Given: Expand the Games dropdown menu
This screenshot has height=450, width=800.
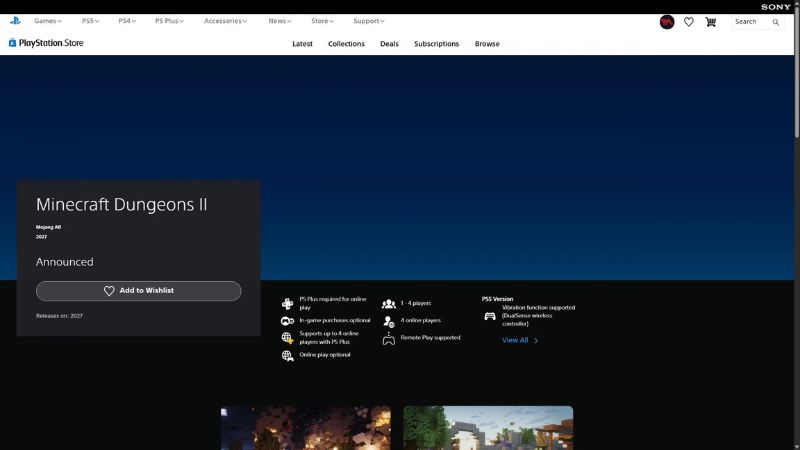Looking at the screenshot, I should (x=47, y=21).
